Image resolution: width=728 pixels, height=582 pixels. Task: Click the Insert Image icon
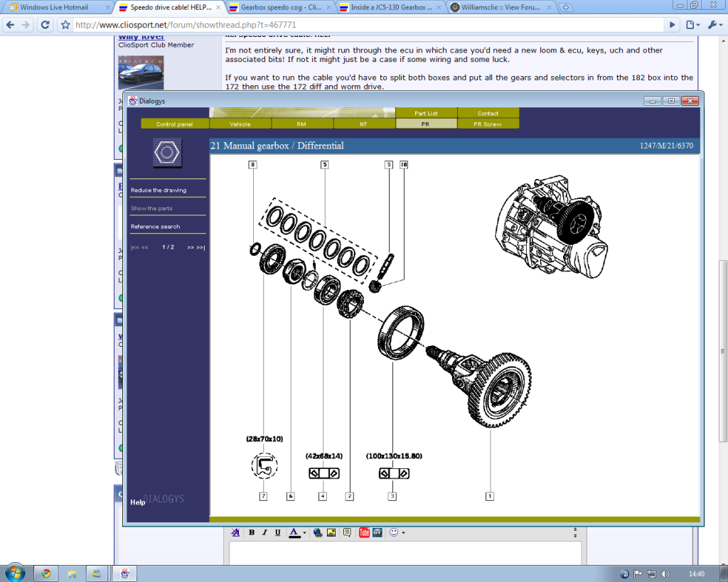coord(331,532)
